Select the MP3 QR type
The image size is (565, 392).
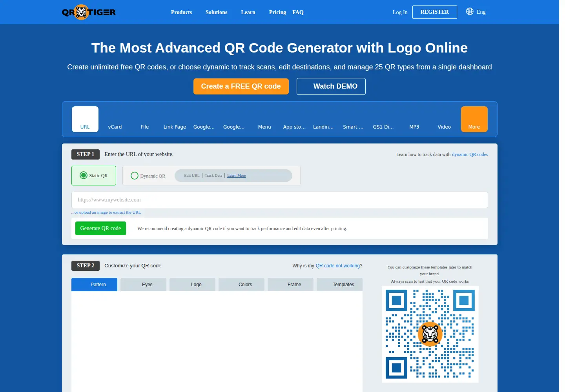(414, 119)
